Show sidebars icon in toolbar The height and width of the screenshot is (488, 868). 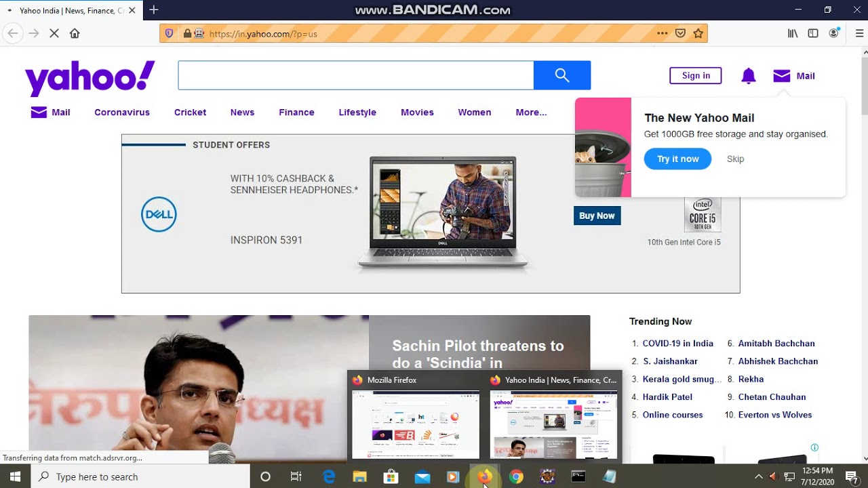pyautogui.click(x=813, y=33)
